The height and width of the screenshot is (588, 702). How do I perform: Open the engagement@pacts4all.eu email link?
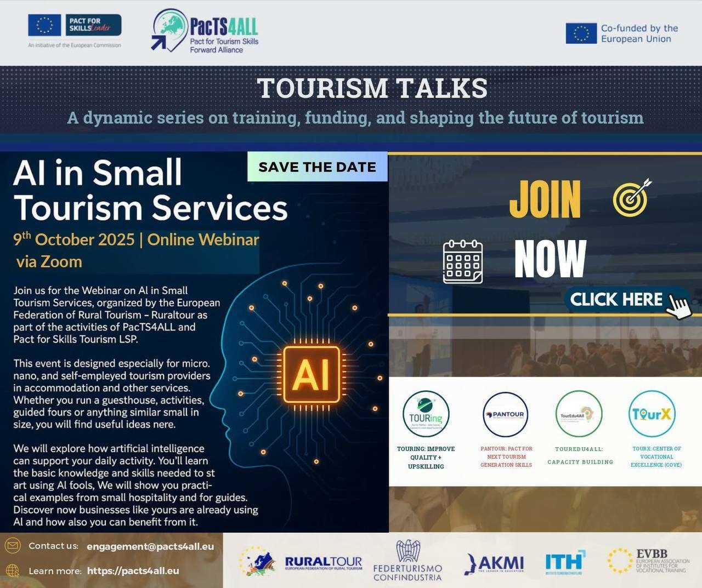(x=150, y=546)
